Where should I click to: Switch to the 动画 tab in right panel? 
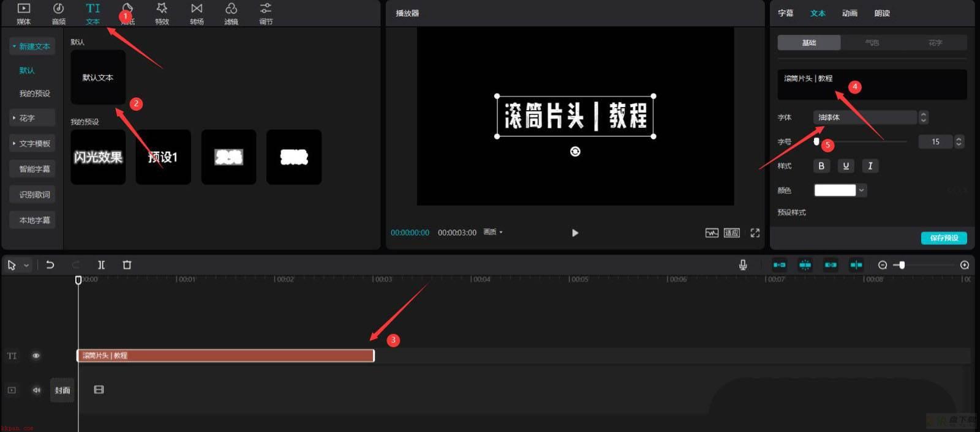click(850, 13)
